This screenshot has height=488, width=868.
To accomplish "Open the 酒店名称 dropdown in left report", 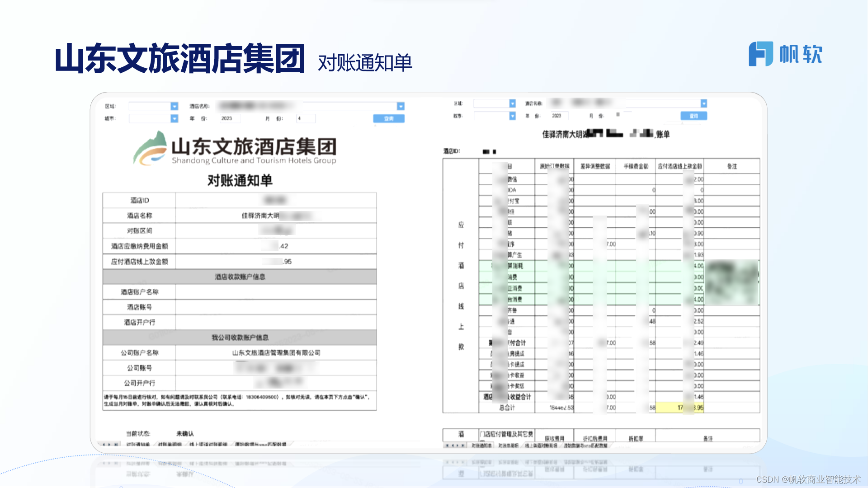I will point(401,106).
